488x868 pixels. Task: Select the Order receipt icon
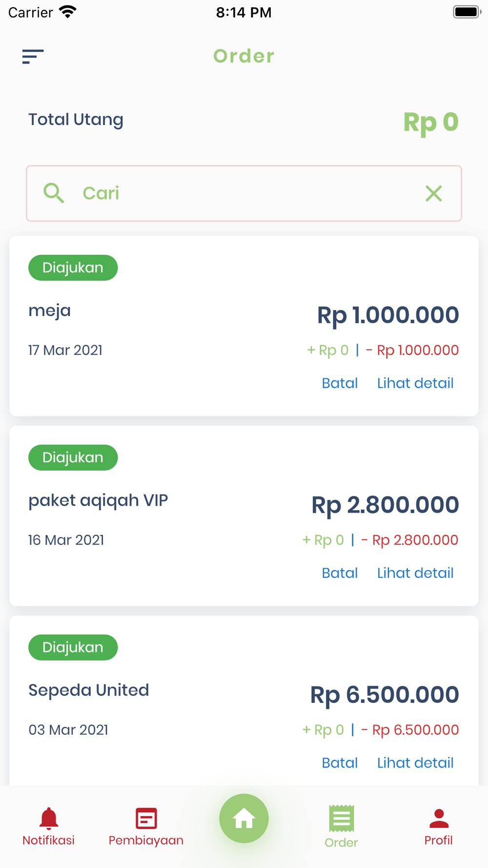(x=341, y=818)
